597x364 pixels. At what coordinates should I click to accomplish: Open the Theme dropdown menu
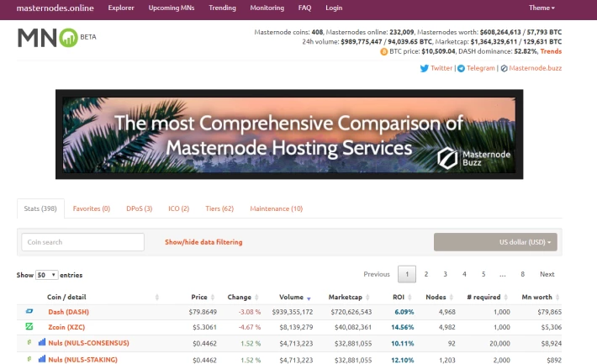coord(542,8)
